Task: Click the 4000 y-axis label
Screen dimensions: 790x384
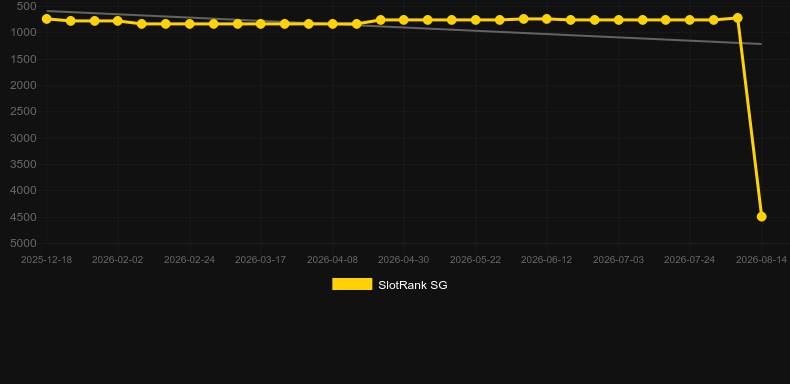Action: click(24, 190)
